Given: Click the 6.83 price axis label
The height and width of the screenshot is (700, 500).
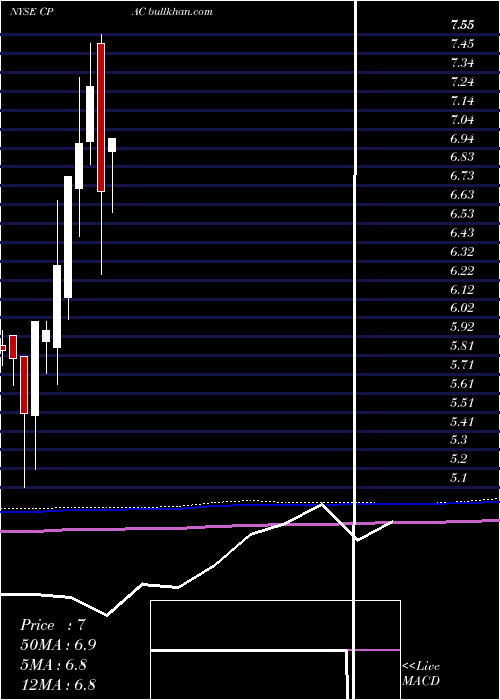Looking at the screenshot, I should (x=462, y=157).
